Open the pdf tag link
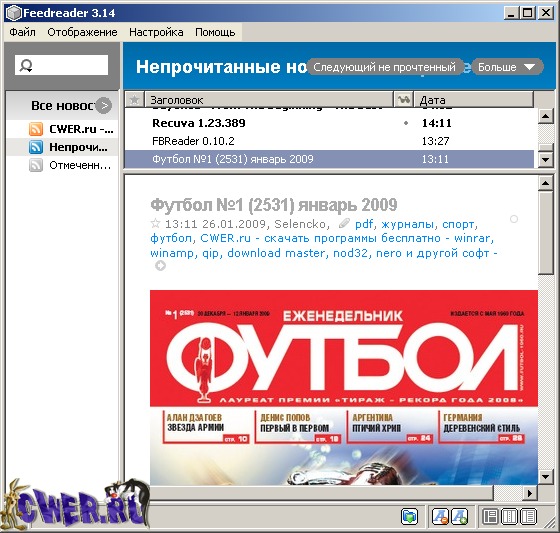This screenshot has height=533, width=560. pos(364,224)
